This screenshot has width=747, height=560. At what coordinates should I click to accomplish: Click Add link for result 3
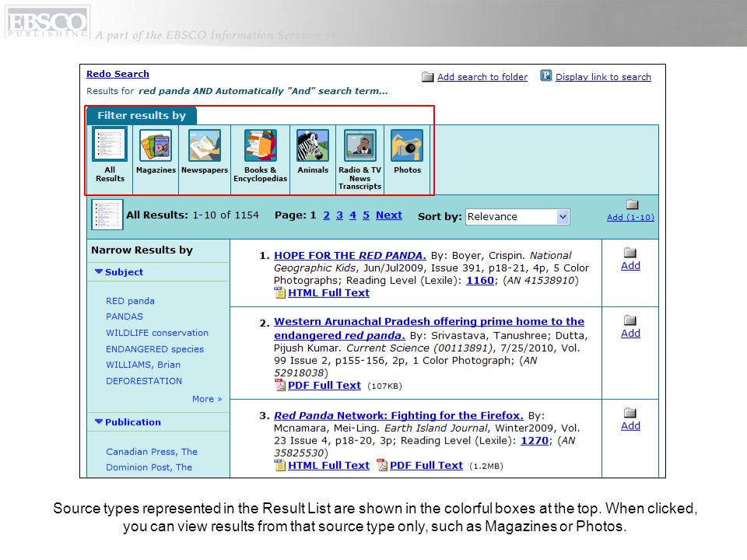pos(630,425)
